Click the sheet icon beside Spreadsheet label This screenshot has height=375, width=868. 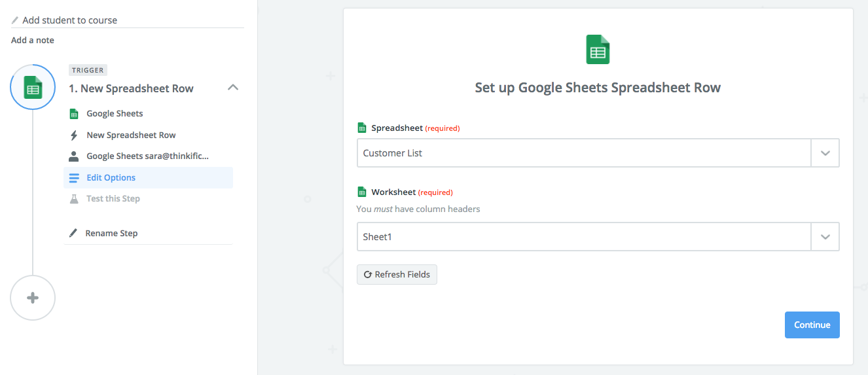pyautogui.click(x=361, y=128)
